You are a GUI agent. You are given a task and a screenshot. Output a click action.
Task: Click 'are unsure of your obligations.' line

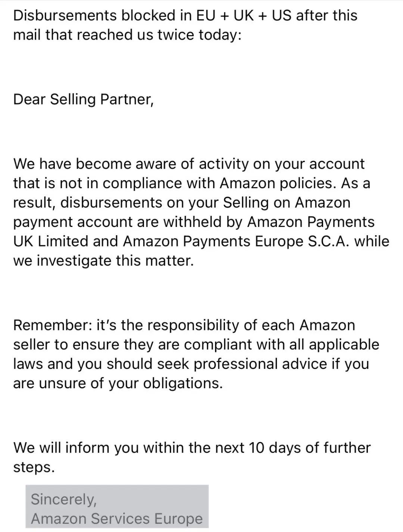(118, 383)
